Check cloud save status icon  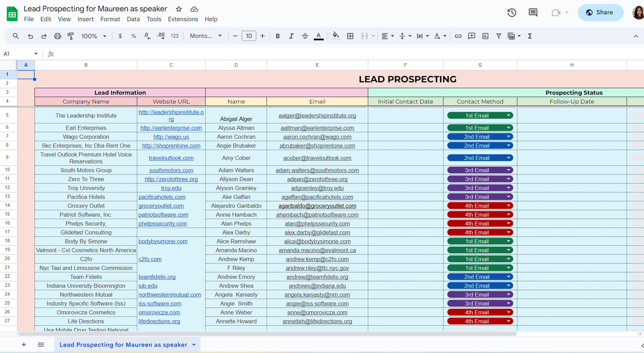[194, 9]
